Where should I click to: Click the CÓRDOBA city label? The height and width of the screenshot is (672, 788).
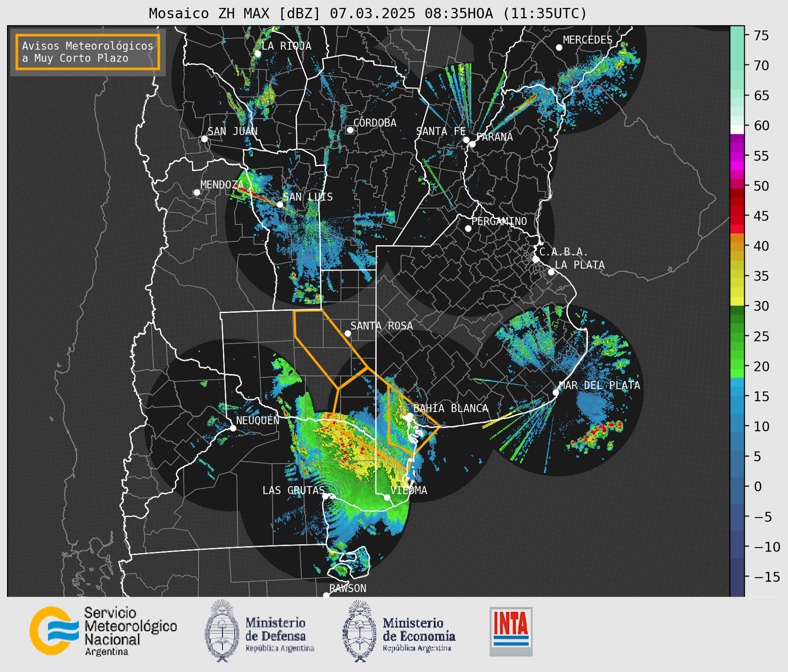tap(375, 123)
